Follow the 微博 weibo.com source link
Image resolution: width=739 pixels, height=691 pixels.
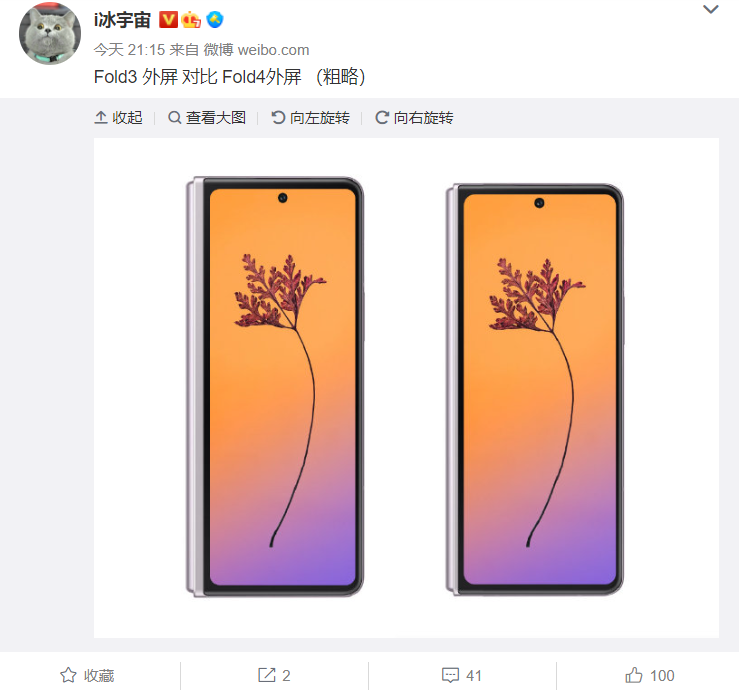pos(256,49)
